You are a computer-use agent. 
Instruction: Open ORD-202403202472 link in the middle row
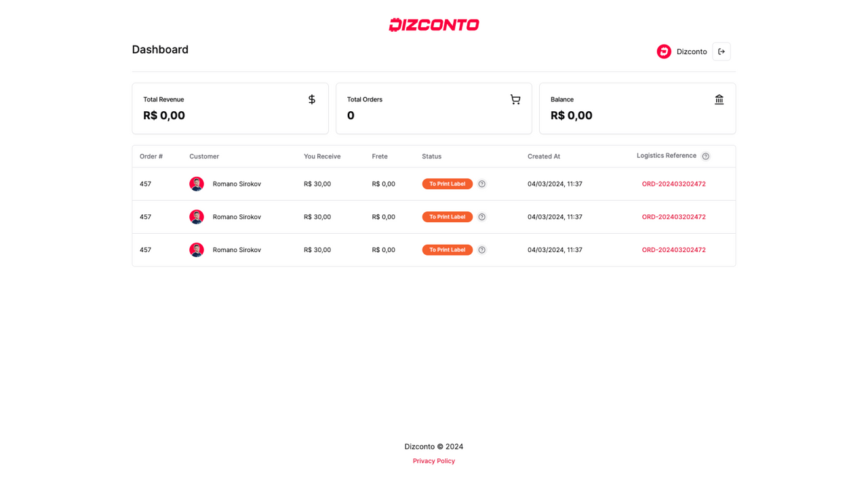click(x=674, y=217)
